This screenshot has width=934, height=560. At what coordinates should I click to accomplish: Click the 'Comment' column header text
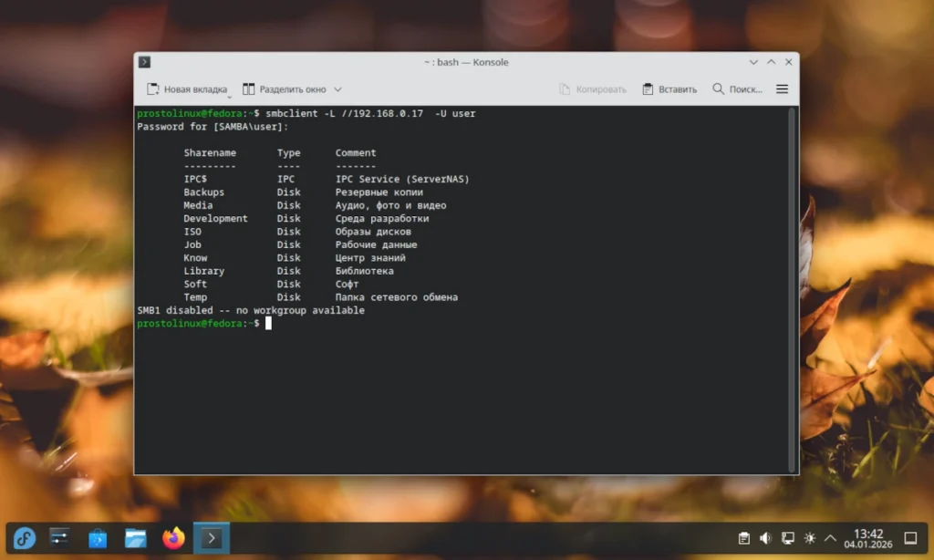pyautogui.click(x=356, y=153)
